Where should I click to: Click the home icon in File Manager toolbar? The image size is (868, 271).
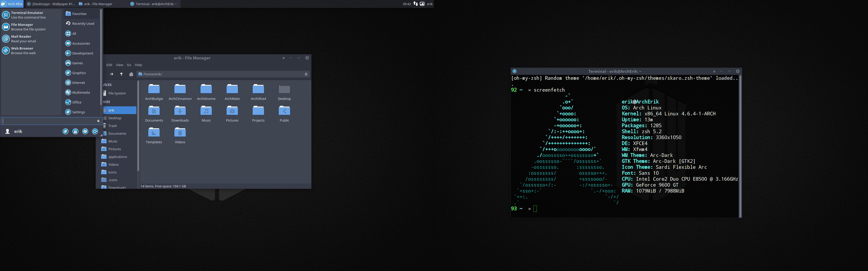tap(131, 74)
